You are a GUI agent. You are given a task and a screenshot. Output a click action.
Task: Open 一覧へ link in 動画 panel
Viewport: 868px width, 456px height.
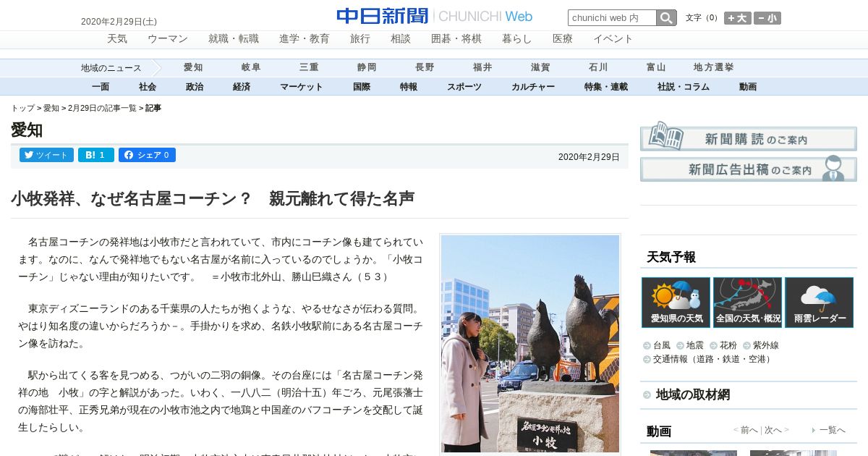click(832, 430)
